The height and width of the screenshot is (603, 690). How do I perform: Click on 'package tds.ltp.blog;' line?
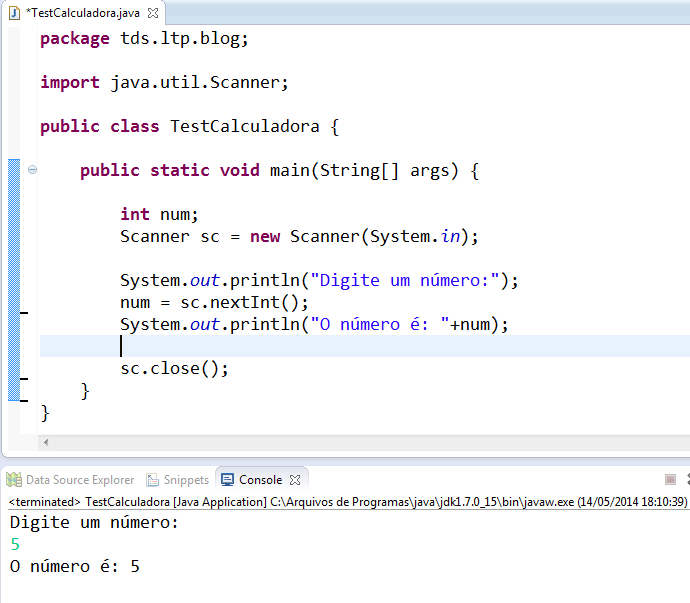(x=144, y=39)
